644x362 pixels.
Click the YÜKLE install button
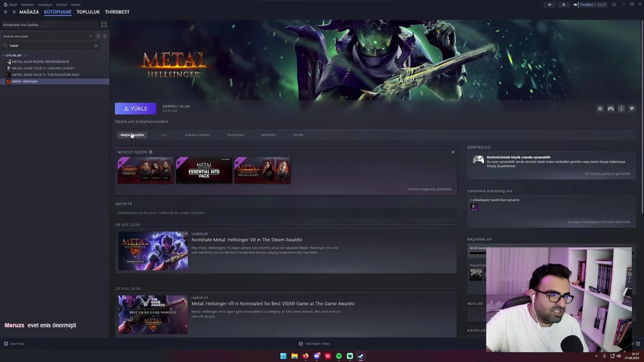(135, 109)
